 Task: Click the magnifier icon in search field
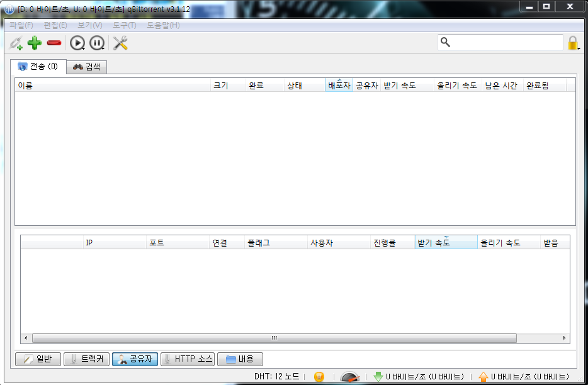pos(445,42)
